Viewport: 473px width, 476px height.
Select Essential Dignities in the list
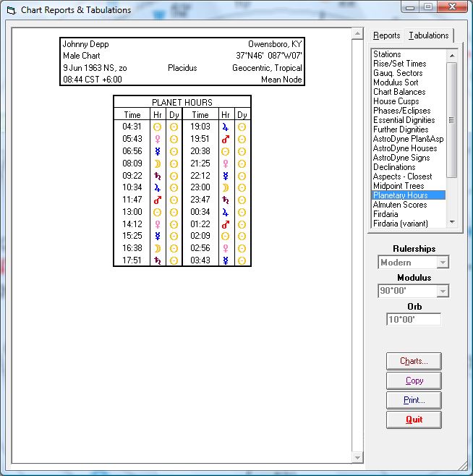pos(404,120)
